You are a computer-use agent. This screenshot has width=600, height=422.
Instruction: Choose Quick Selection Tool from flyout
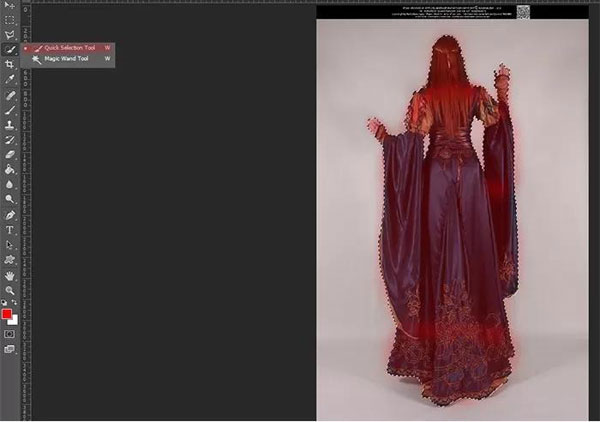tap(66, 47)
